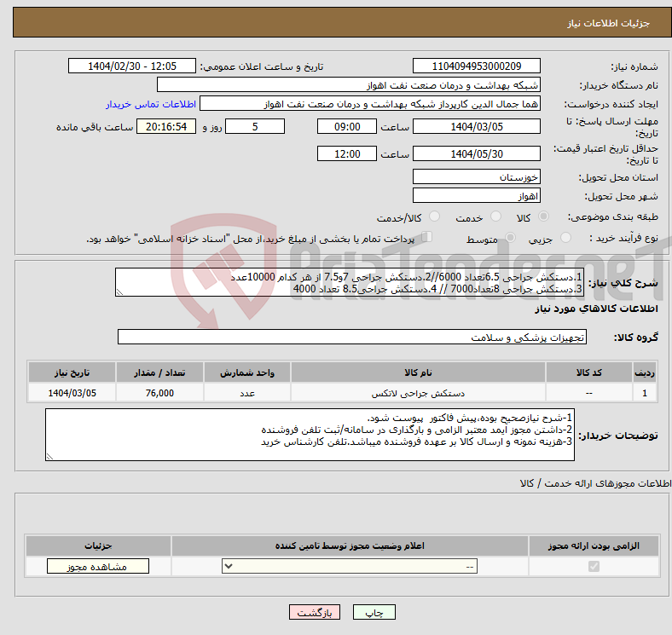Select the کالا radio button
This screenshot has width=672, height=635.
click(x=545, y=218)
